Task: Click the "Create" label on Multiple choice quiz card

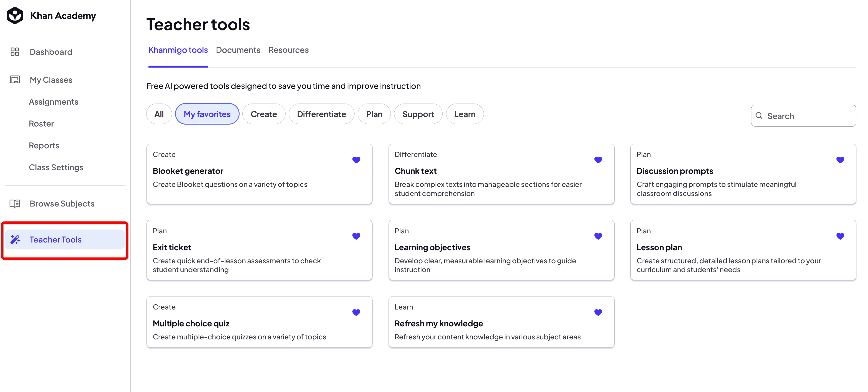Action: pos(164,307)
